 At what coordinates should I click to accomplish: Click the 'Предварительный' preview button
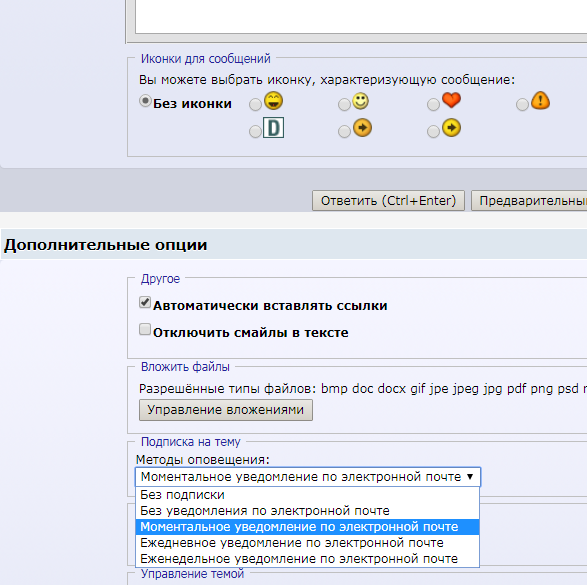pyautogui.click(x=529, y=201)
